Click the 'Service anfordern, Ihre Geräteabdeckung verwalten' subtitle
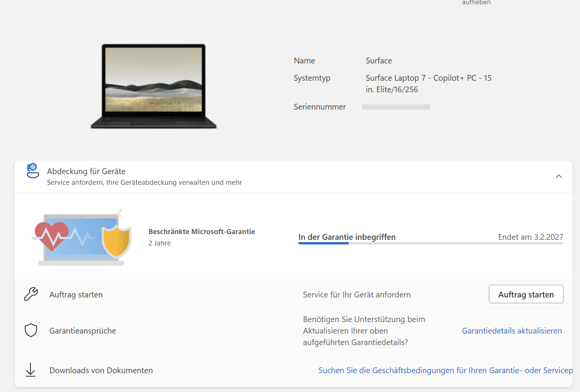 (145, 183)
